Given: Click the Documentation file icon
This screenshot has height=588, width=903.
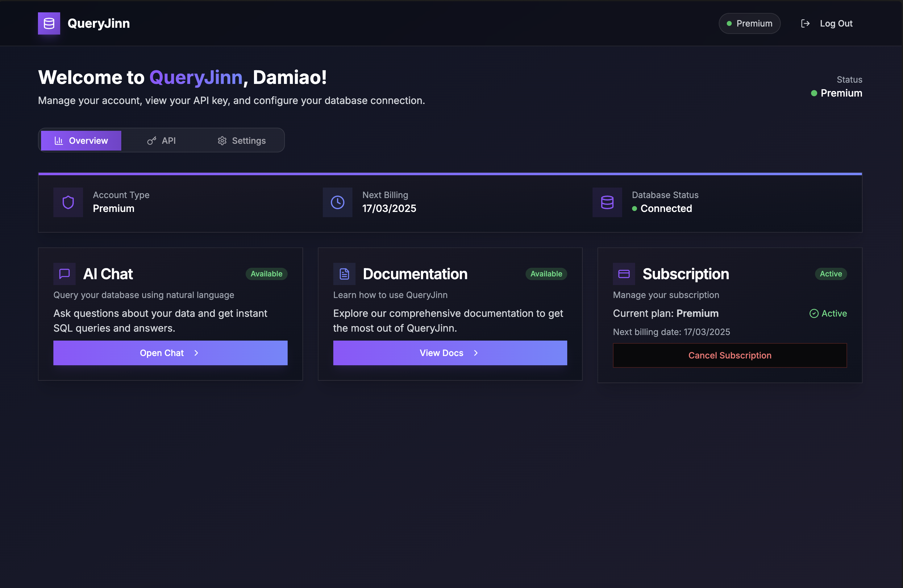Looking at the screenshot, I should pyautogui.click(x=344, y=274).
